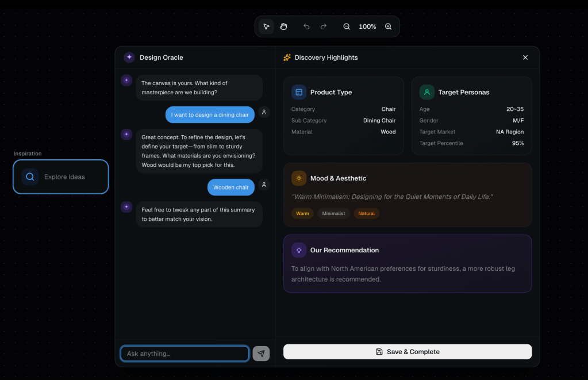This screenshot has width=588, height=380.
Task: Click the Design Oracle sparkle logo
Action: click(129, 57)
